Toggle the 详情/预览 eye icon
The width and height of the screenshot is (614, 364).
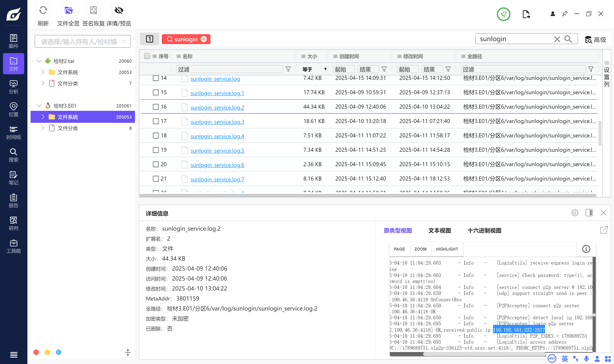click(x=119, y=10)
